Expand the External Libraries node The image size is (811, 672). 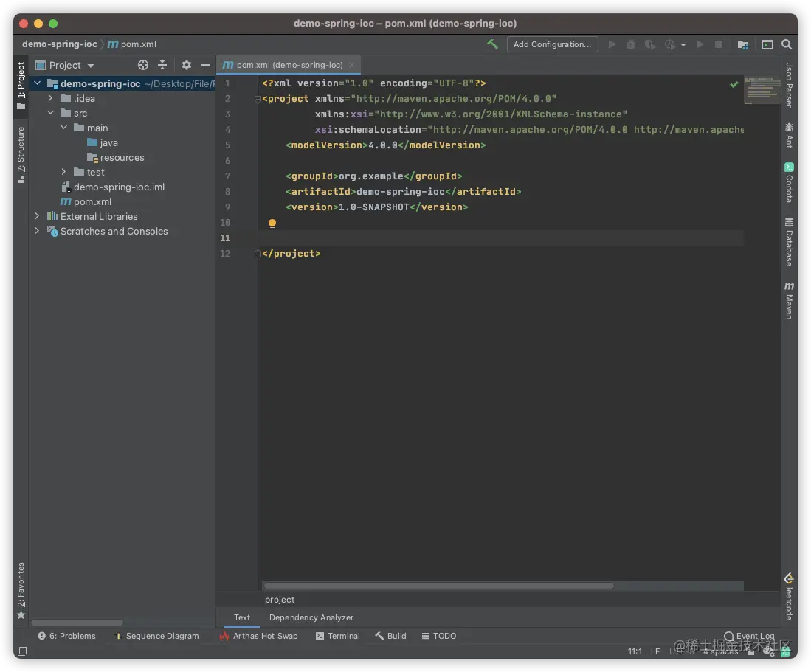[37, 216]
